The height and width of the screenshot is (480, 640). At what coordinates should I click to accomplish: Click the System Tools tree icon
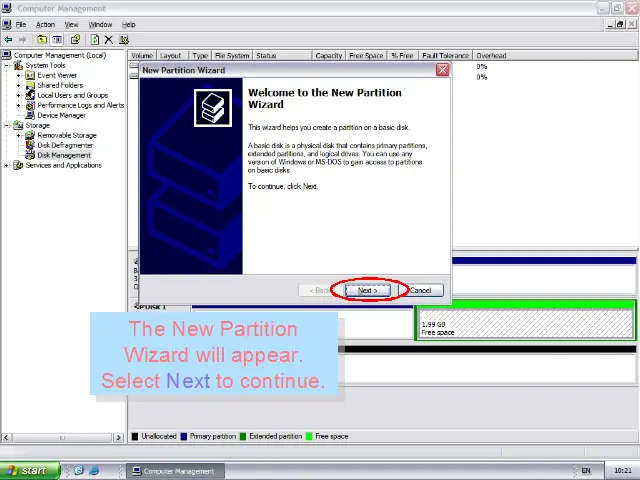pos(18,65)
